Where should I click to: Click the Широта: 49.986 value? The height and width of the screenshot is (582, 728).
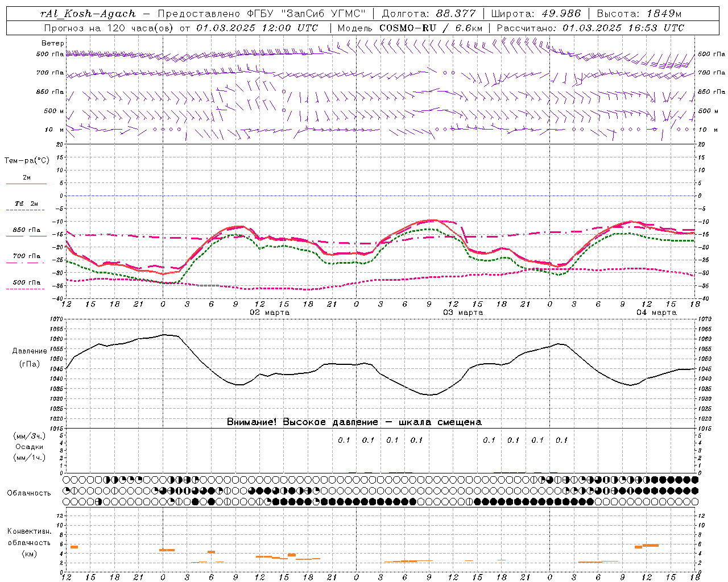[536, 14]
